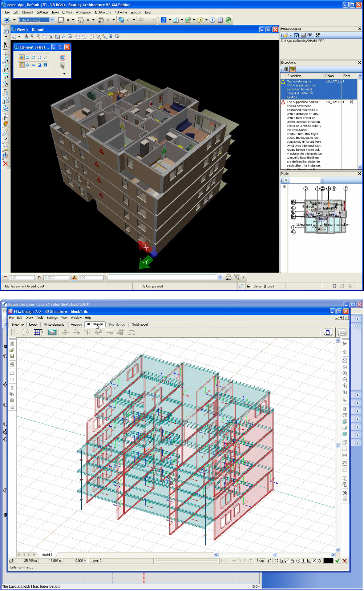
Task: Click the Zoom In icon in View 2
Action: [x=32, y=36]
